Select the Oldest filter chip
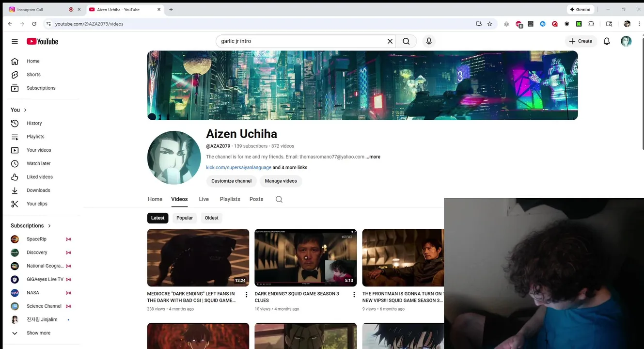The image size is (644, 349). [x=212, y=218]
